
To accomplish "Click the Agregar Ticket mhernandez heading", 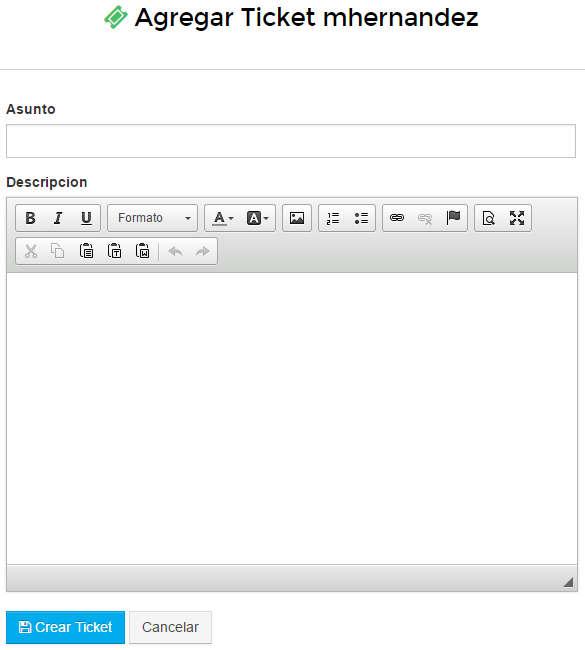I will pyautogui.click(x=306, y=18).
